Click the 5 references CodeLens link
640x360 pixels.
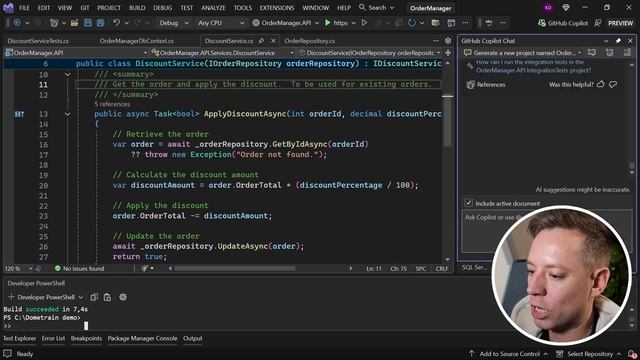[112, 104]
